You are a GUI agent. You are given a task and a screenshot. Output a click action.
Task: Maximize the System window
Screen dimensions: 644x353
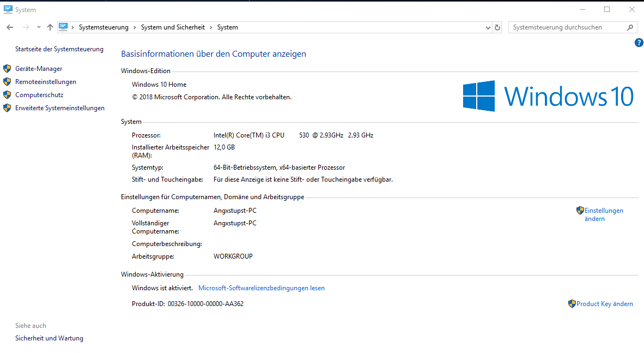[x=607, y=9]
